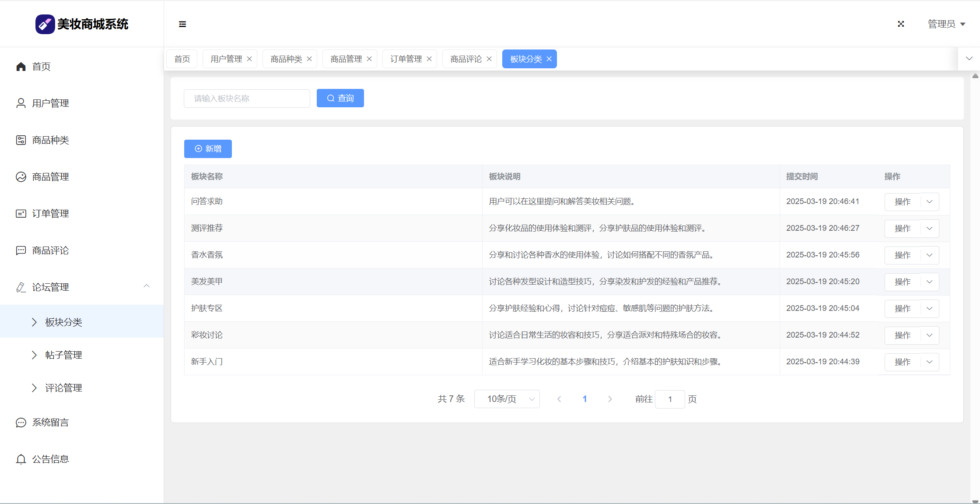Screen dimensions: 980x504
Task: Click the 查询 search button
Action: click(x=340, y=99)
